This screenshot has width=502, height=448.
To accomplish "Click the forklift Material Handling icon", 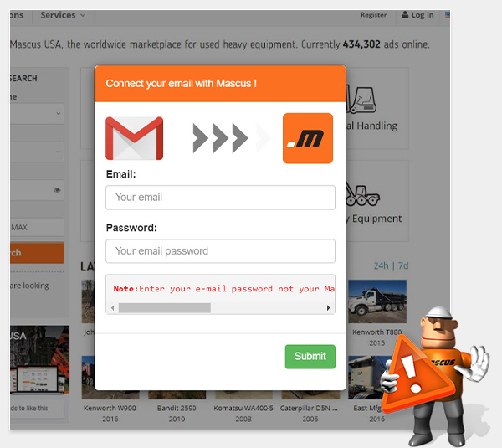I will [361, 100].
